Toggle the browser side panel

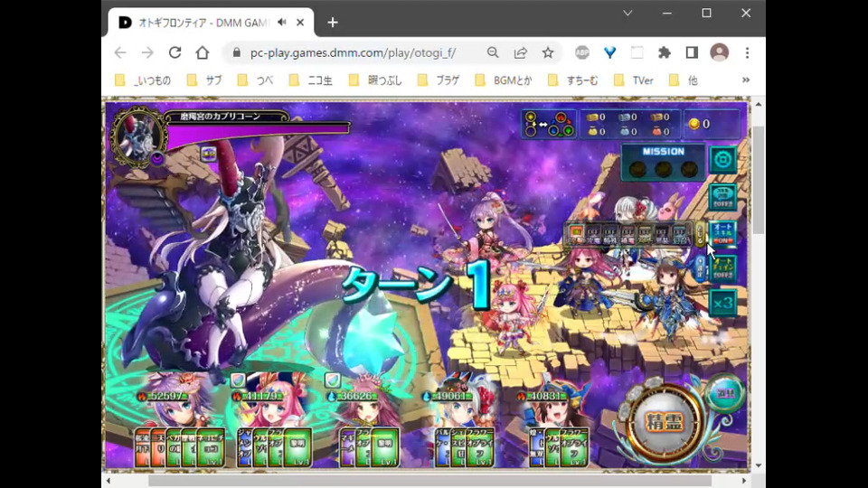coord(692,52)
